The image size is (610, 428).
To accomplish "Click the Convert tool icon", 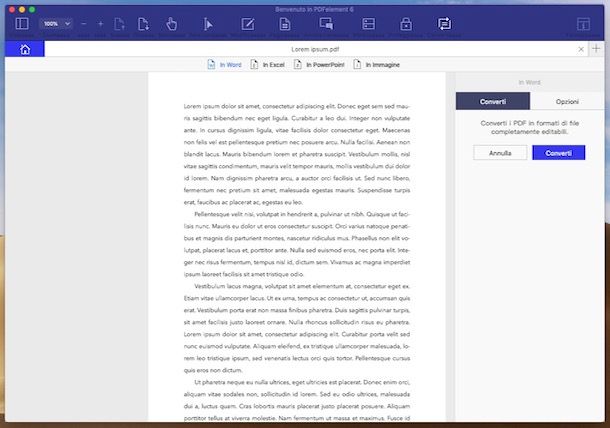I will click(x=445, y=24).
